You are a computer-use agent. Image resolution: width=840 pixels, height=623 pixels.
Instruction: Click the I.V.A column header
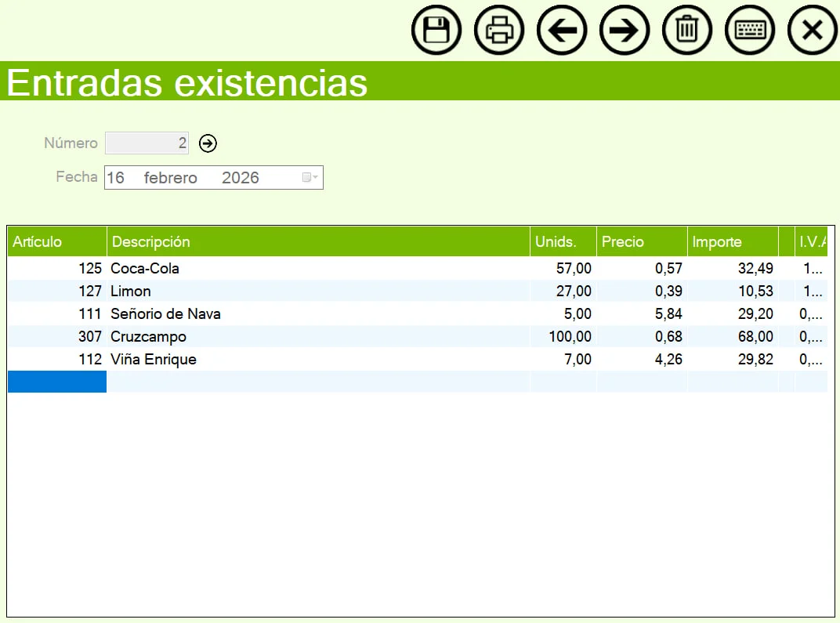pyautogui.click(x=815, y=241)
